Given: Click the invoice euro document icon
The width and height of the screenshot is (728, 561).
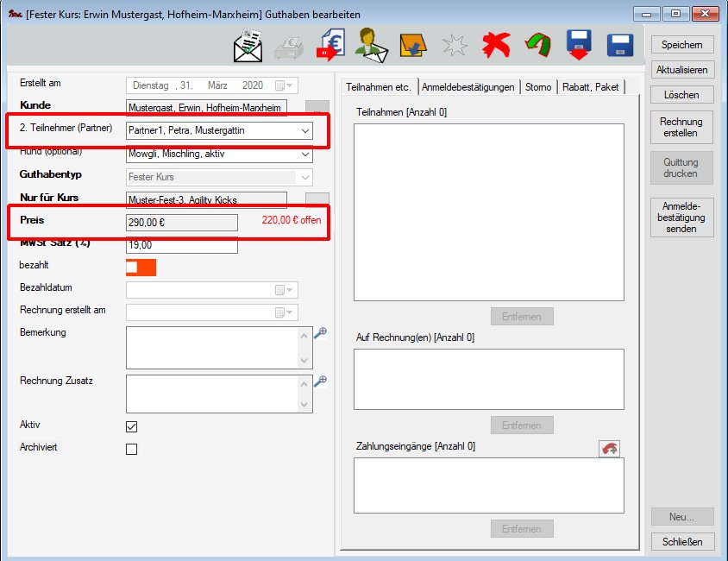Looking at the screenshot, I should pos(331,47).
